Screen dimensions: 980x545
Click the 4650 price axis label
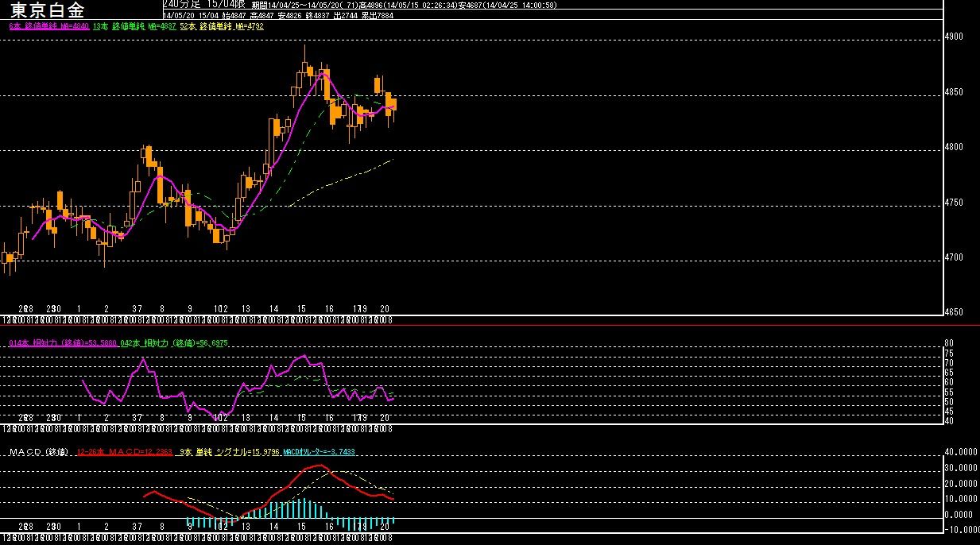954,313
